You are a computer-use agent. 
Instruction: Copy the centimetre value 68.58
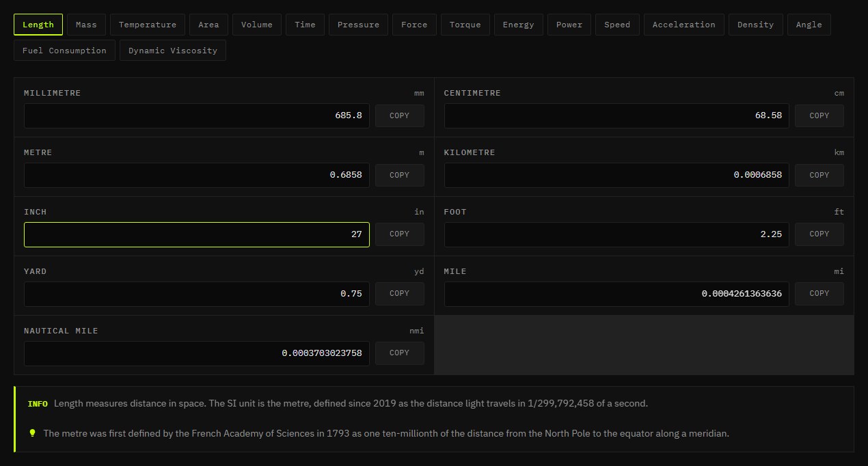(819, 115)
